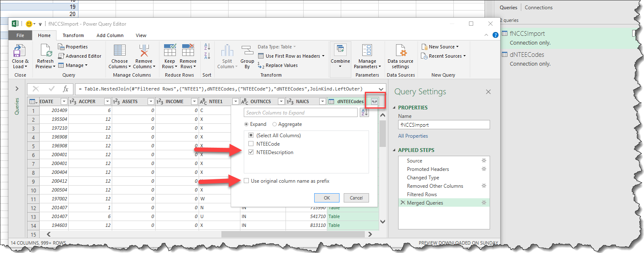Viewport: 644px width, 253px height.
Task: Collapse the APPLIED STEPS section
Action: [x=394, y=150]
